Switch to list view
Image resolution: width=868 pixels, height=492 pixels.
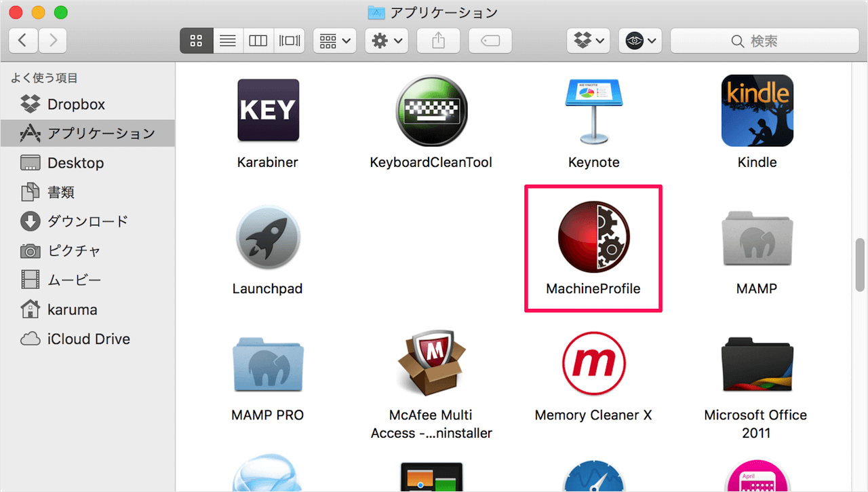pos(228,40)
